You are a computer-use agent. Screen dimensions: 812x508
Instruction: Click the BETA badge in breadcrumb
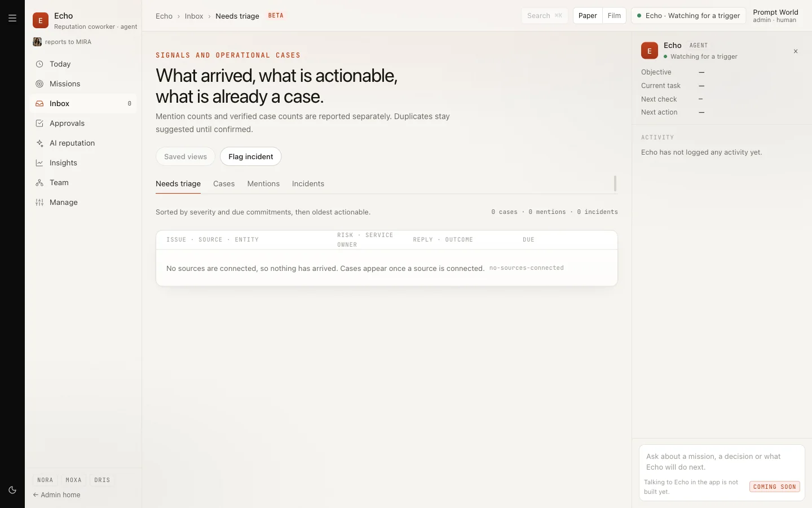[276, 16]
